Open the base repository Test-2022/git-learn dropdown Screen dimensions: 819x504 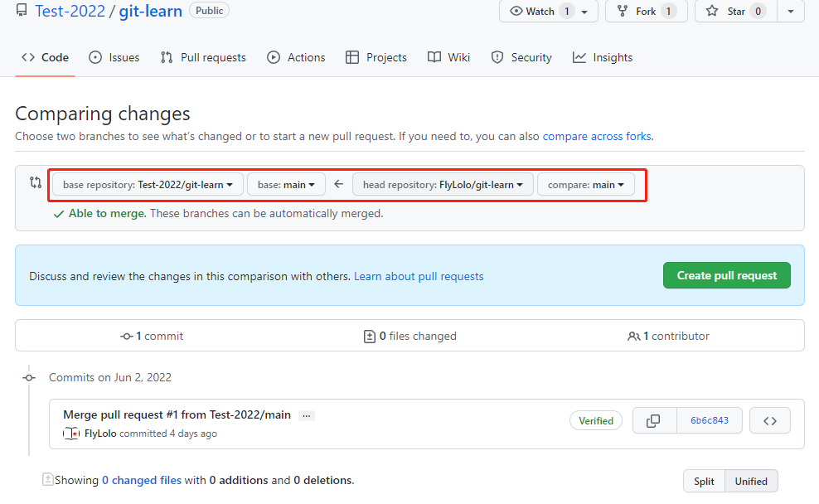148,185
